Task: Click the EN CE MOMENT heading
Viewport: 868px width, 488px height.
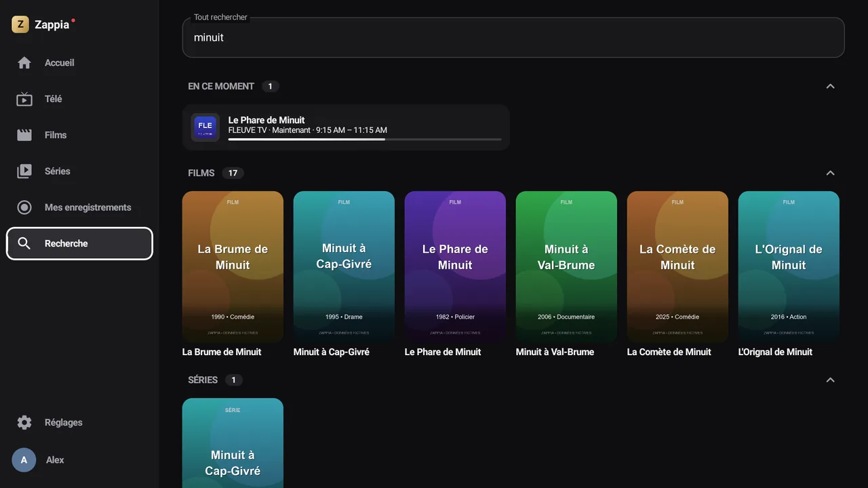Action: click(x=221, y=86)
